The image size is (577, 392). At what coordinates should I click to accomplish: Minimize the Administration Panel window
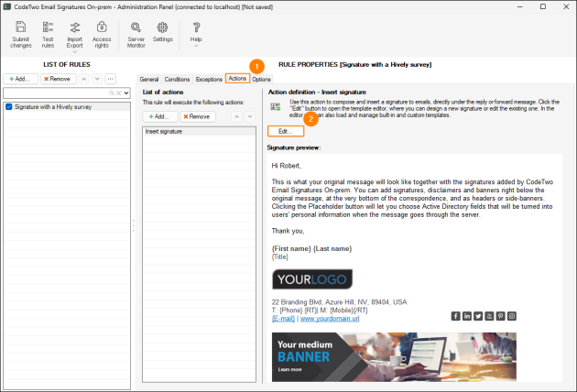520,6
